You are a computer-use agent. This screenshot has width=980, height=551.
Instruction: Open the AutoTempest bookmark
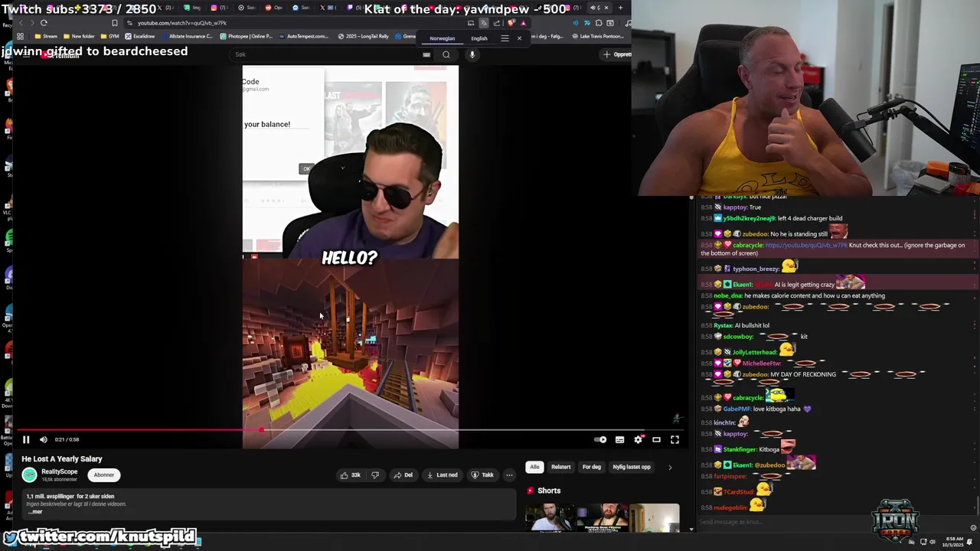pos(303,36)
